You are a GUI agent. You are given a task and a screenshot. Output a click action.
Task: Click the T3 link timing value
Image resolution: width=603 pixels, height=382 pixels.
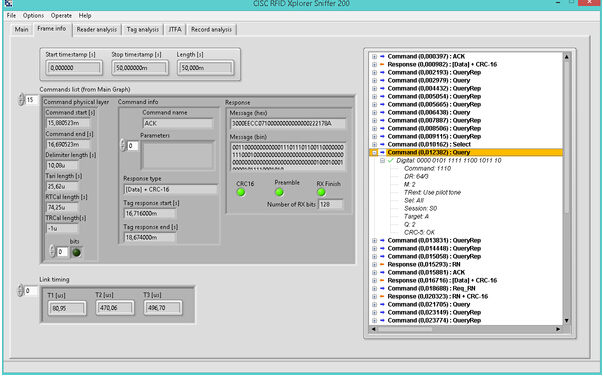162,308
